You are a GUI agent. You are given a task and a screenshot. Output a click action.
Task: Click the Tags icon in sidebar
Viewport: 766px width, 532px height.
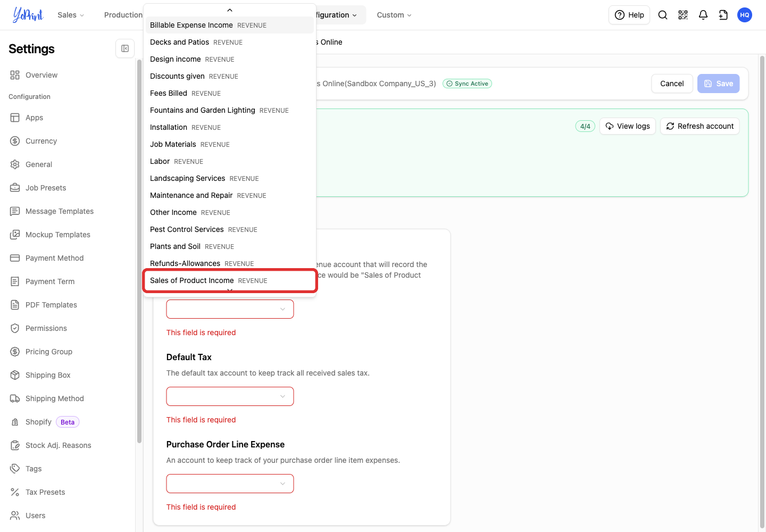pyautogui.click(x=15, y=469)
